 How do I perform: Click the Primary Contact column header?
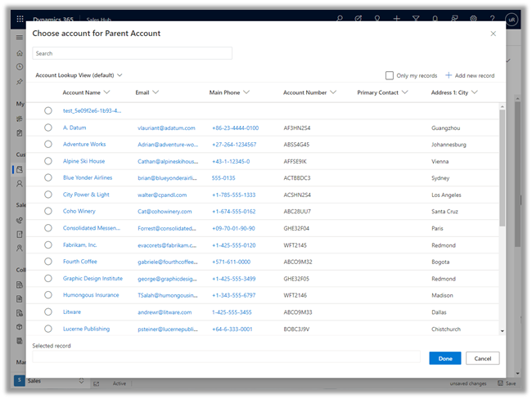[x=377, y=92]
